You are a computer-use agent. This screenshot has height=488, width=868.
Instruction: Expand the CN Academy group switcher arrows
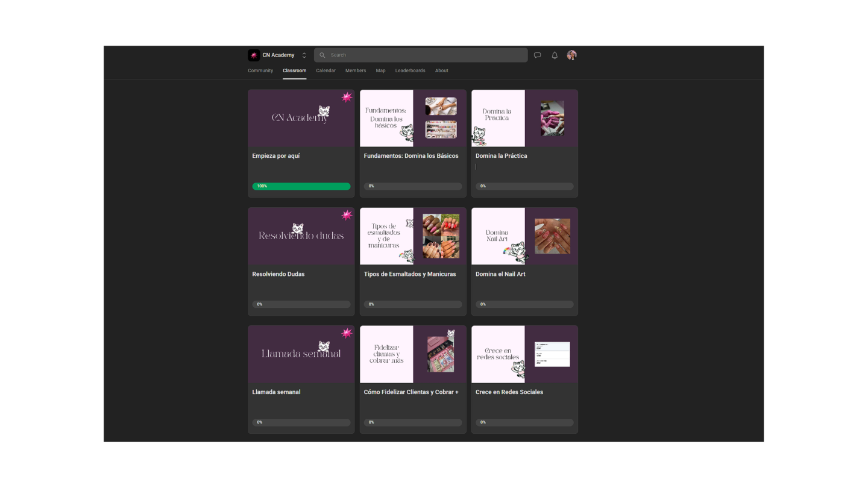(x=304, y=55)
